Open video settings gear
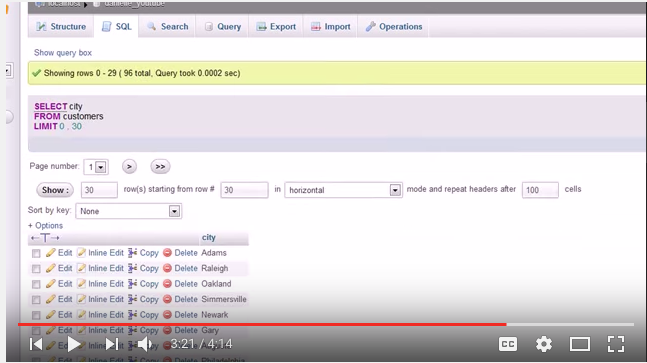This screenshot has height=363, width=647. coord(544,344)
